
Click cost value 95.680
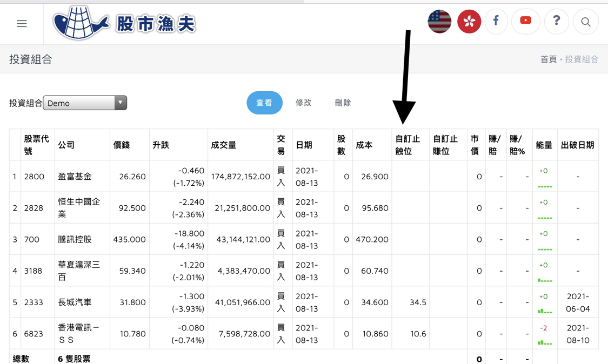tap(376, 208)
